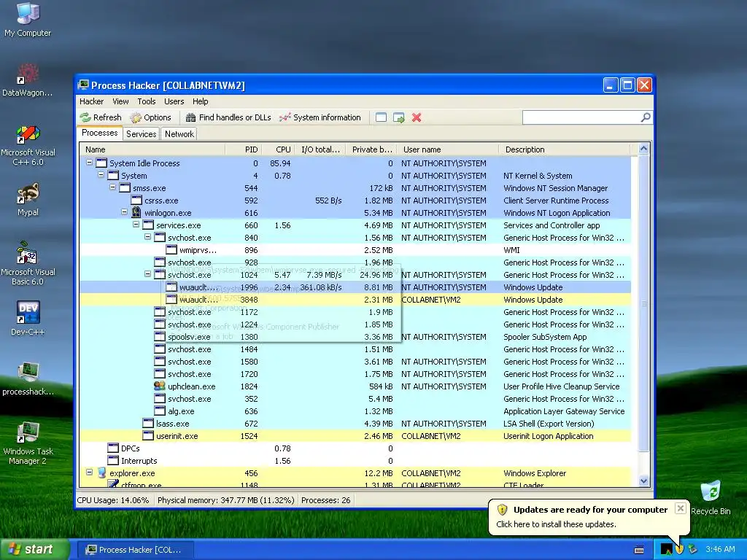
Task: Select the winlogon.exe process icon
Action: tap(136, 212)
